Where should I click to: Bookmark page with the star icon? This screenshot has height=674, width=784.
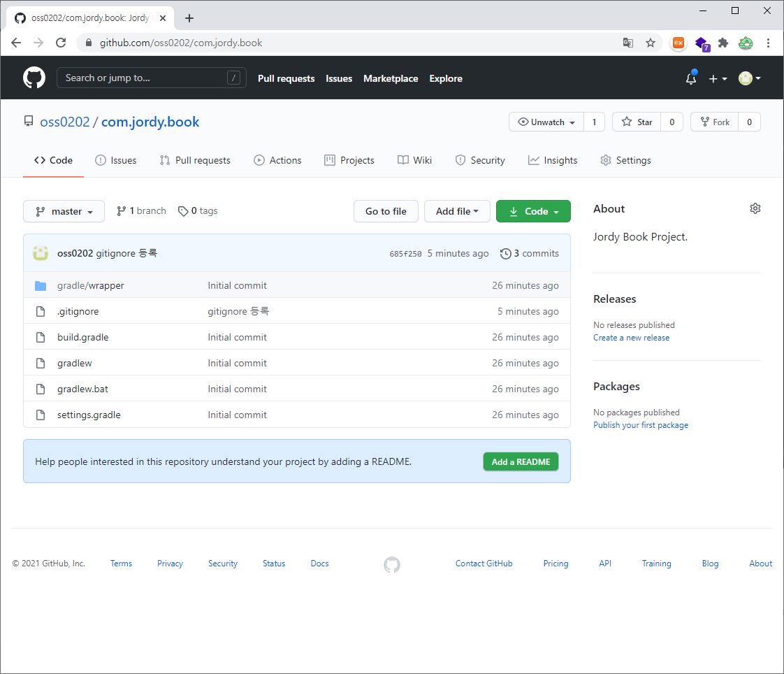pos(650,43)
